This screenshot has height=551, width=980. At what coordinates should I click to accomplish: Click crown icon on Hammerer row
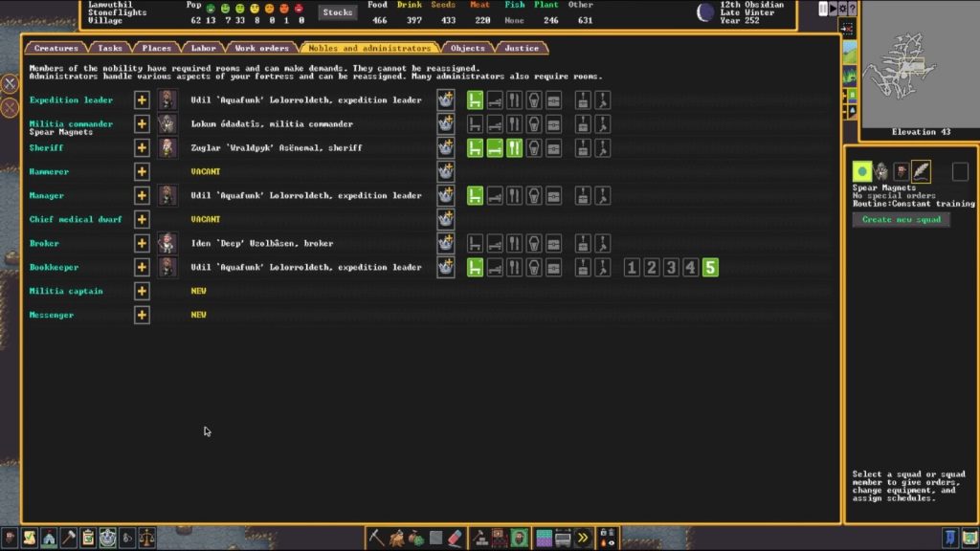[446, 172]
